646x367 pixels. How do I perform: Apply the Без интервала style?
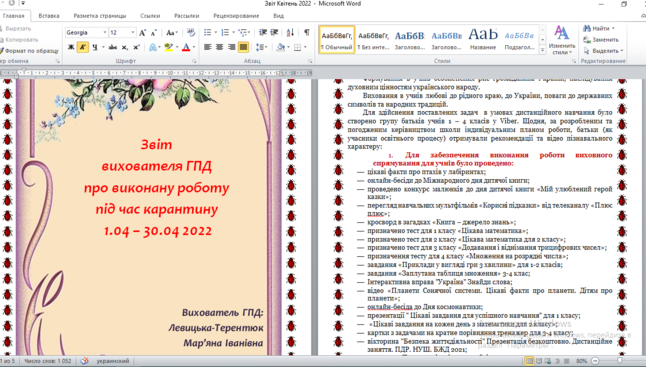point(373,40)
